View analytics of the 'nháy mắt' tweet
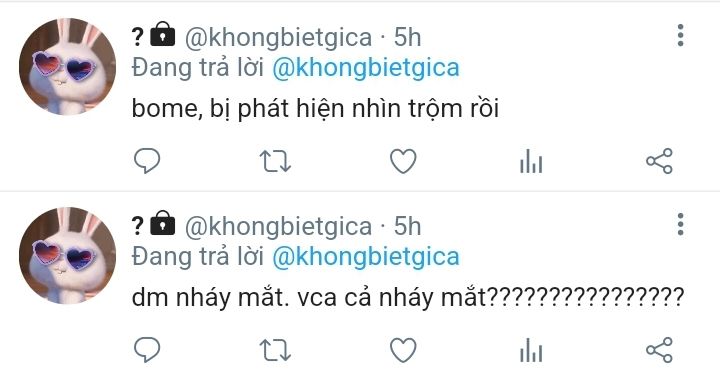The image size is (720, 379). [531, 351]
